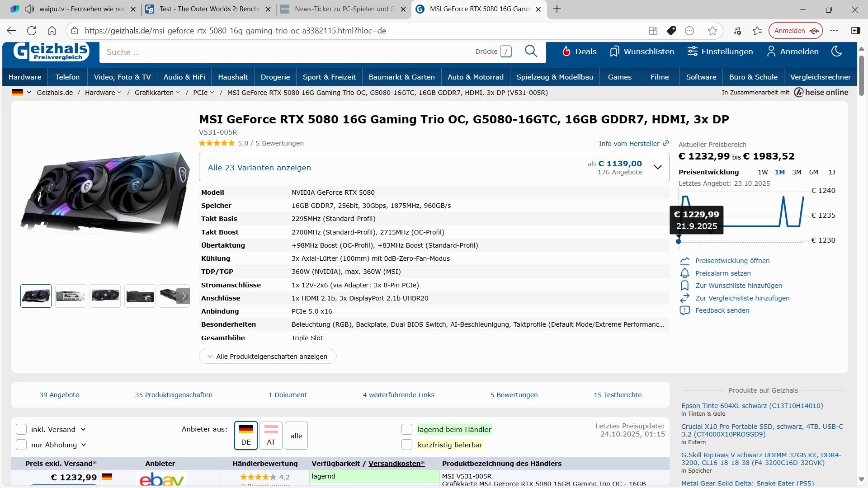Screen dimensions: 868x488
Task: Add to Wunschliste bookmark icon
Action: click(684, 286)
